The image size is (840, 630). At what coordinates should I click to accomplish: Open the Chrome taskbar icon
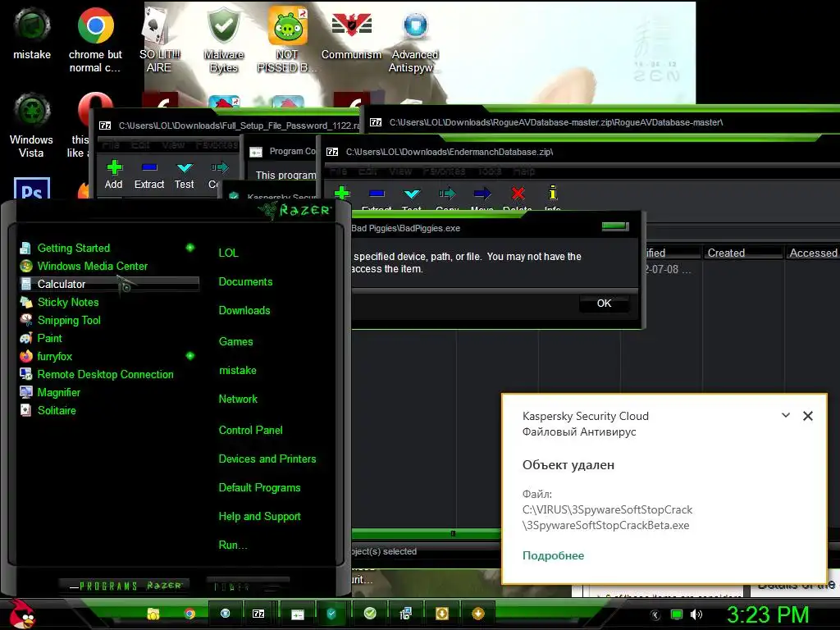pyautogui.click(x=189, y=614)
